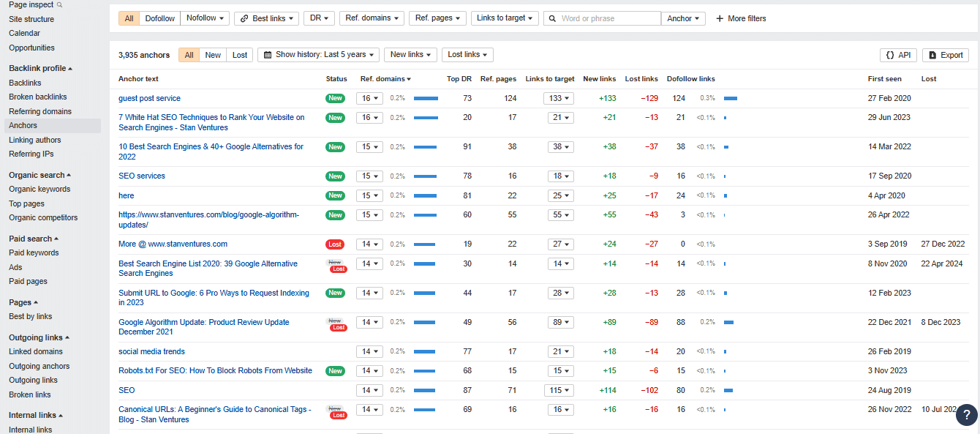Go to Organic keywords in sidebar
Screen dimensions: 980x434
point(39,189)
